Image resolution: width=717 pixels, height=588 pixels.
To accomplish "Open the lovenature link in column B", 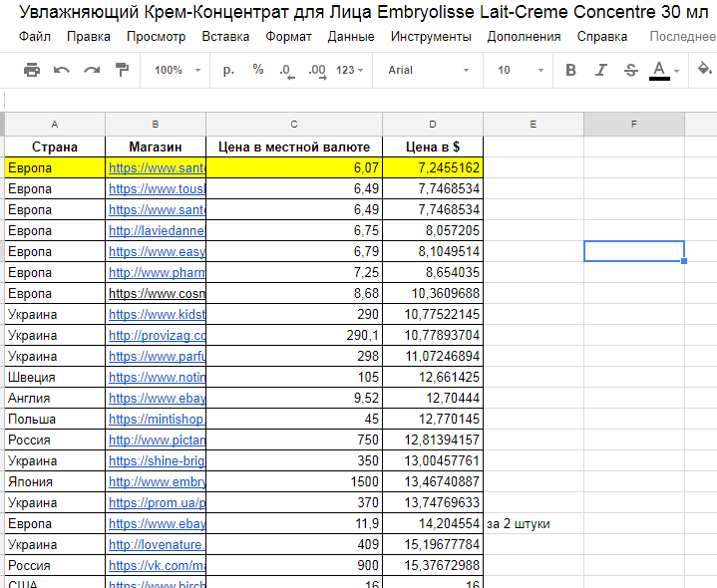I will point(157,544).
